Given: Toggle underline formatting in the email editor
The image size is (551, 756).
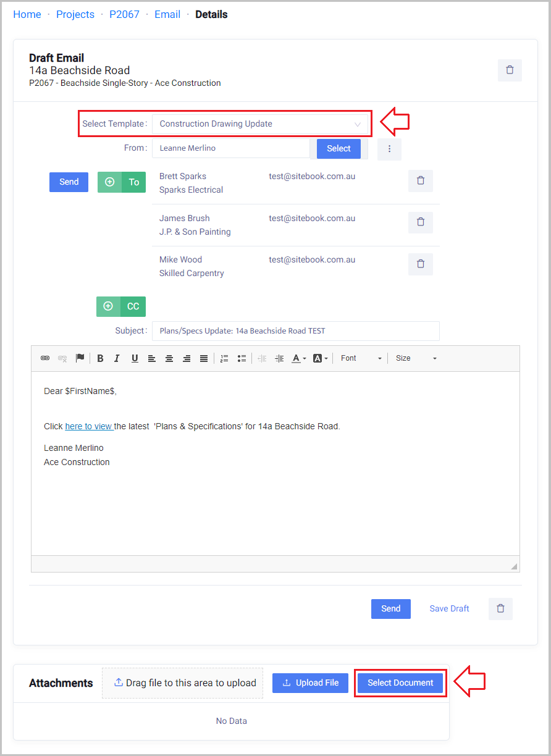Looking at the screenshot, I should 134,358.
